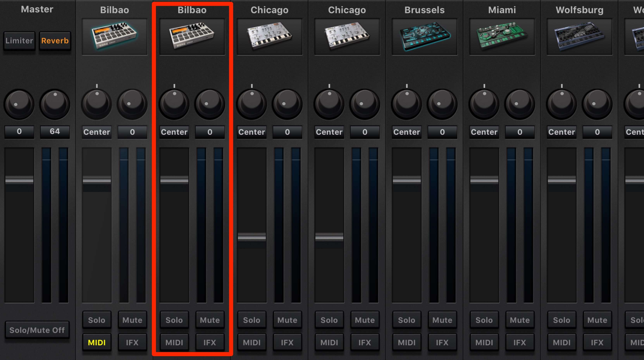Click the Brussels volume fader handle
Viewport: 644px width, 360px height.
click(407, 180)
